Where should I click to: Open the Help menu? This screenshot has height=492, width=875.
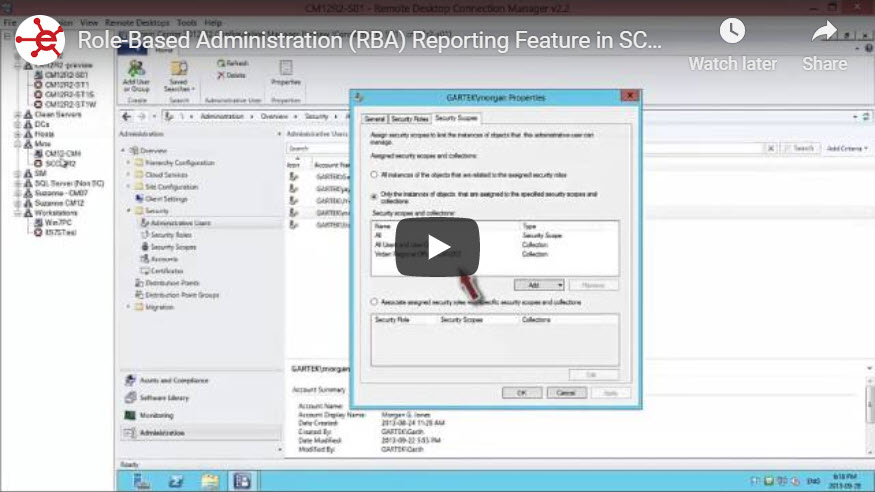click(213, 23)
